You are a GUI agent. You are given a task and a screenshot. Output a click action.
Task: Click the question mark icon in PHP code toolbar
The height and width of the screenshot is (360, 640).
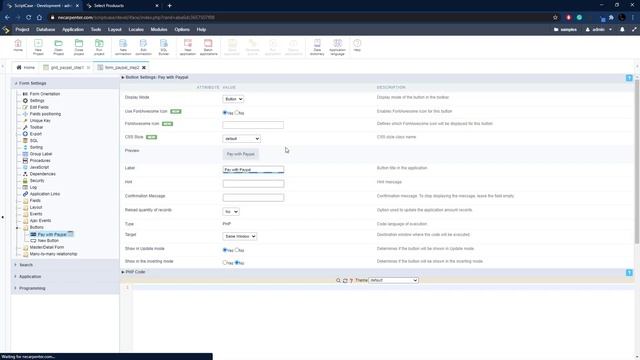351,280
